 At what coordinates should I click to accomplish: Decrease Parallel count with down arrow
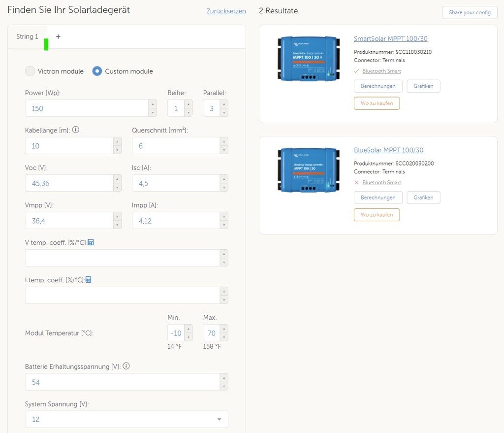pyautogui.click(x=224, y=112)
